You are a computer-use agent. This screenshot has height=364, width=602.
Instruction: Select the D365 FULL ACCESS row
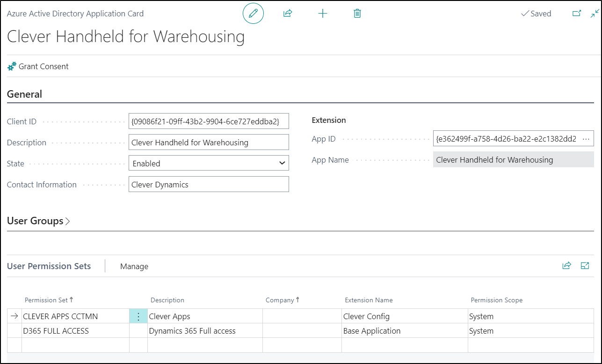(x=56, y=331)
